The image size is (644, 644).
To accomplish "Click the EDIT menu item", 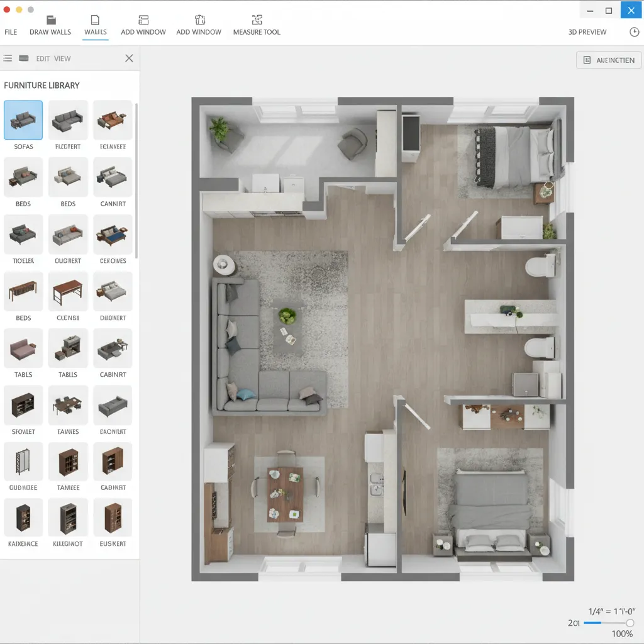I will (x=43, y=58).
